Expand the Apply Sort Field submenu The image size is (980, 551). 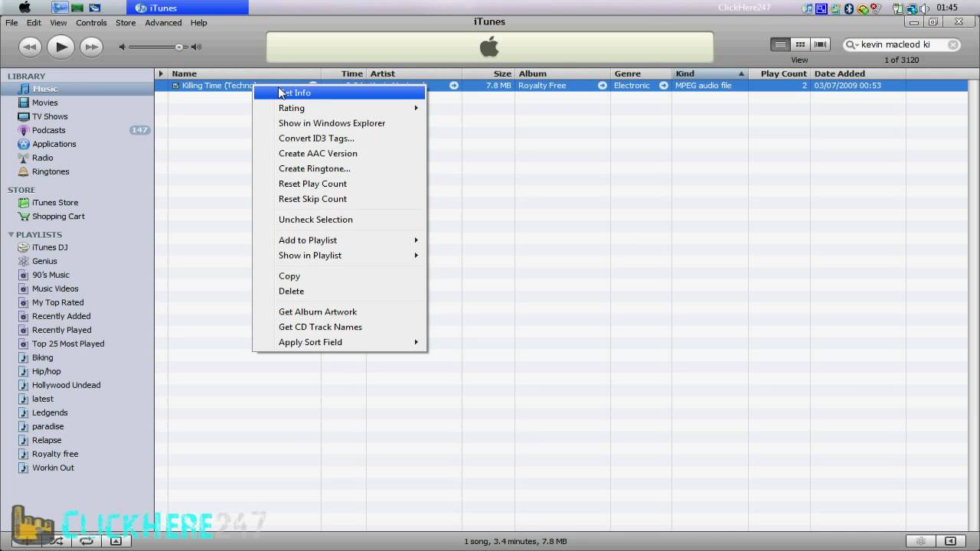pos(339,342)
